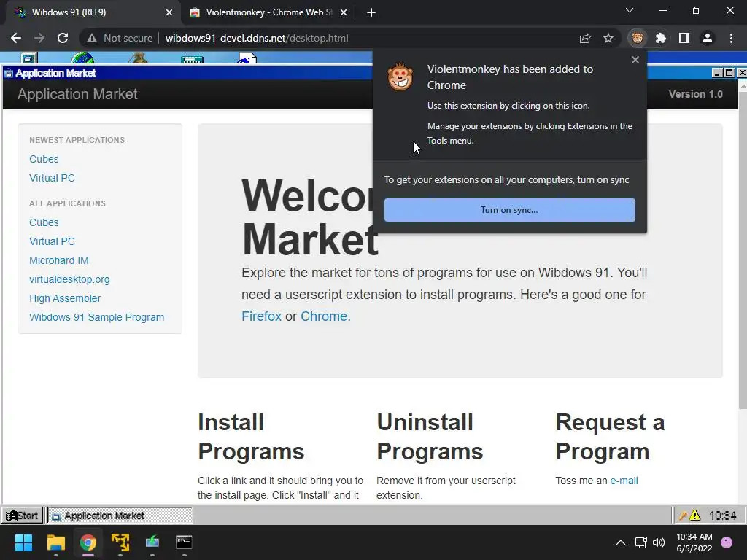Screen dimensions: 747x560
Task: Open Chrome's three-dot menu
Action: (x=731, y=38)
